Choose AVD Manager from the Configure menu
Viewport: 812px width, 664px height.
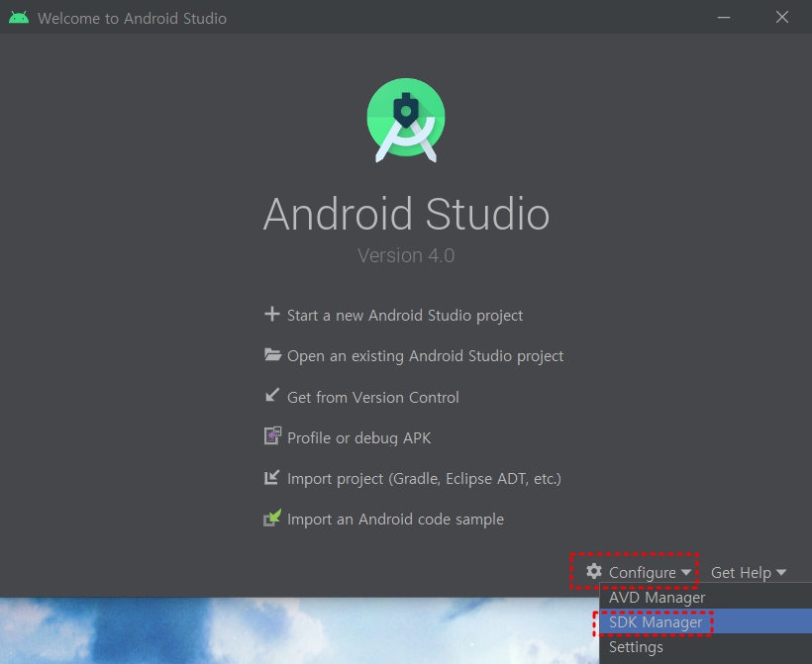(x=705, y=598)
